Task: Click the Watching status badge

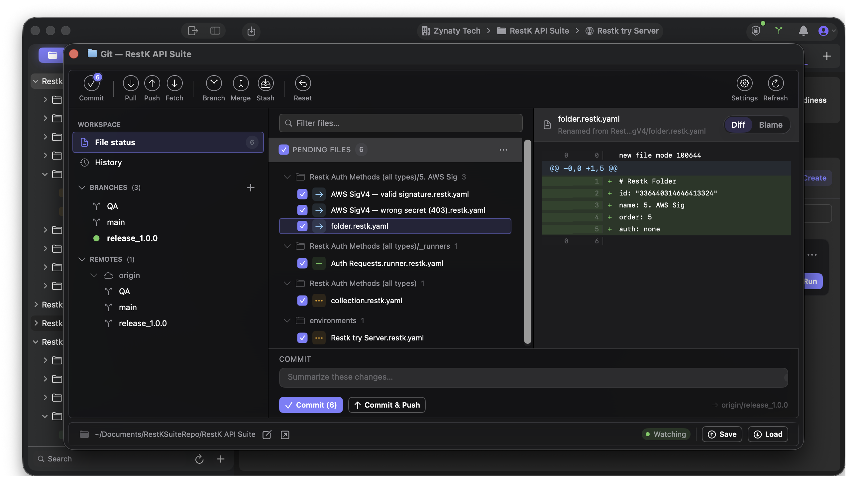Action: [666, 434]
